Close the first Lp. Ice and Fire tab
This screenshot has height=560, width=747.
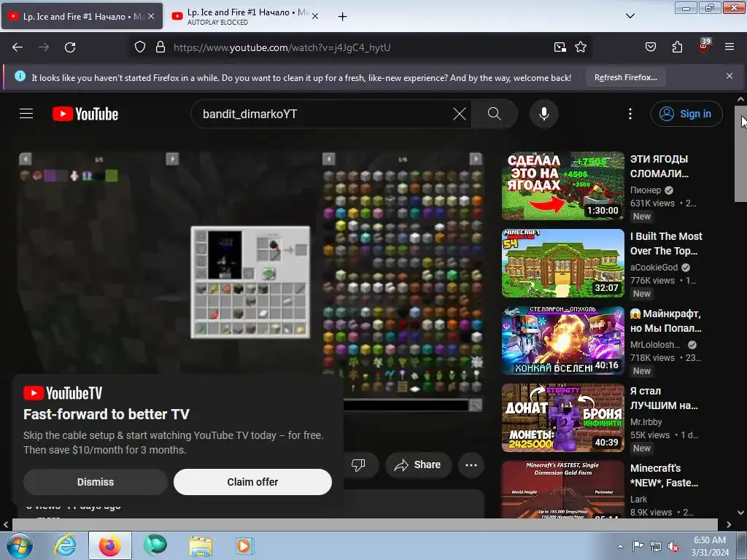pyautogui.click(x=151, y=16)
